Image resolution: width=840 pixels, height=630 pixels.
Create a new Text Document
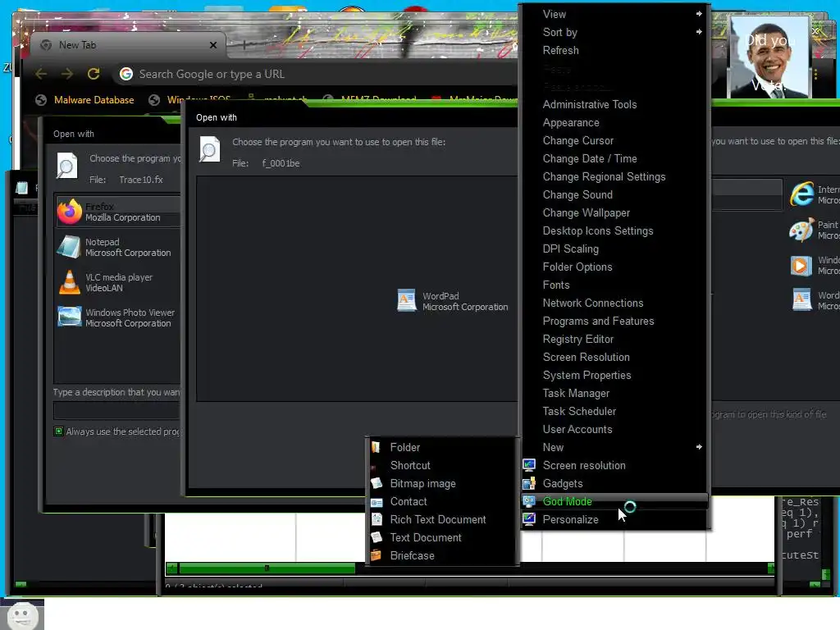tap(442, 537)
